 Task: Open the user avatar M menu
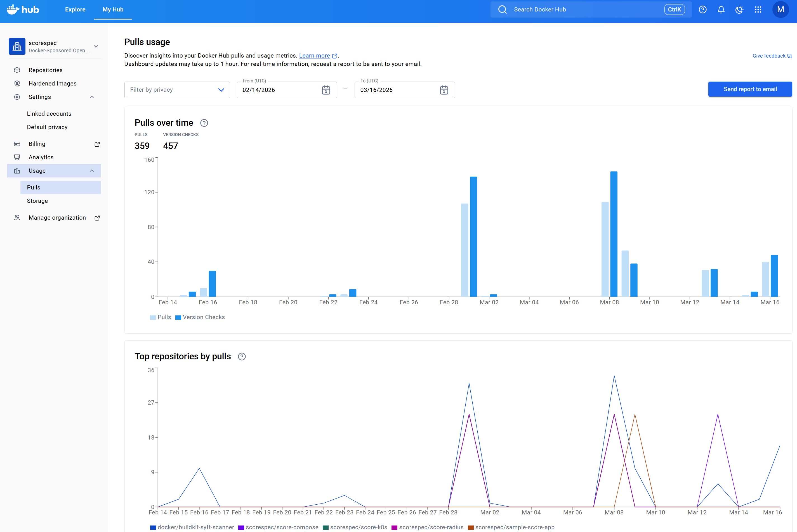[780, 9]
